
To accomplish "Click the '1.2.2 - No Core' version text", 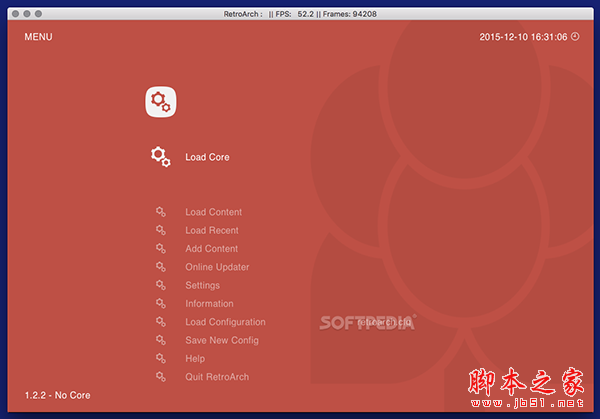I will coord(57,395).
